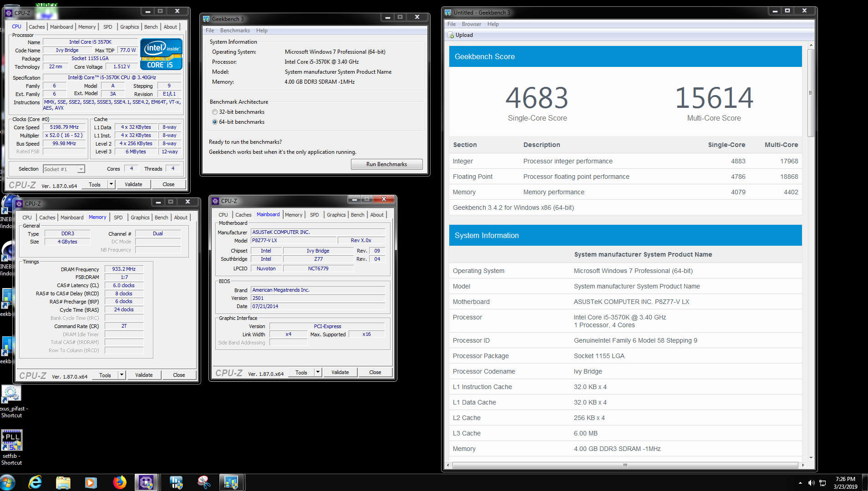Viewport: 868px width, 491px height.
Task: Switch to Bench tab in CPU-Z Mainboard window
Action: pos(358,215)
